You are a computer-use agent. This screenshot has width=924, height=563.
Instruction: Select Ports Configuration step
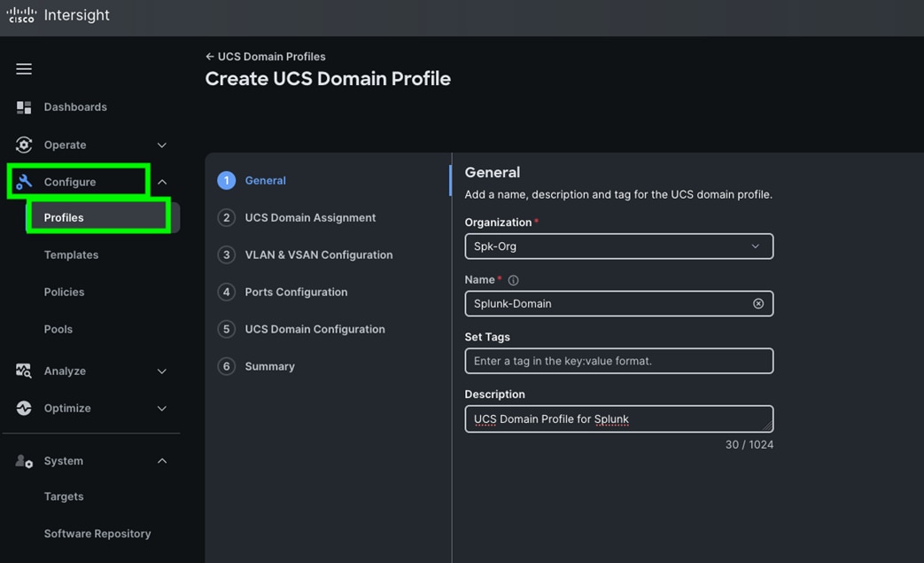(296, 292)
